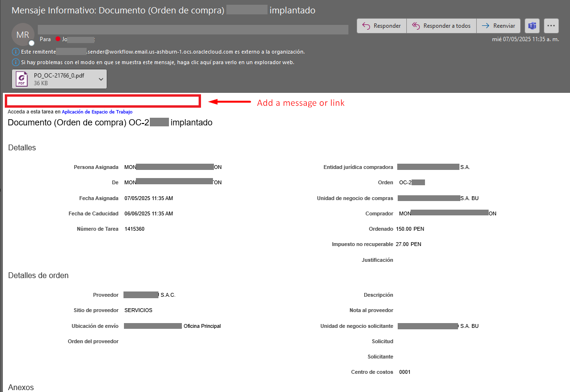Click the PDF icon on the attachment
The width and height of the screenshot is (570, 392).
click(x=21, y=78)
